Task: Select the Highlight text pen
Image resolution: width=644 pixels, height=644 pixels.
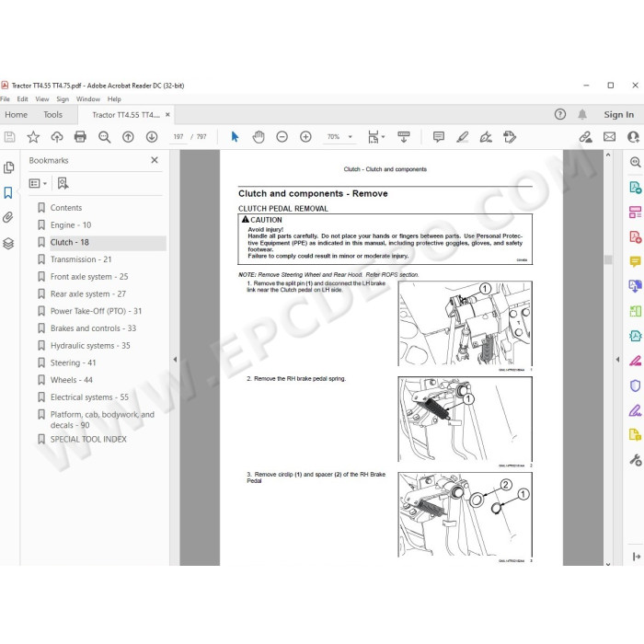Action: click(463, 137)
